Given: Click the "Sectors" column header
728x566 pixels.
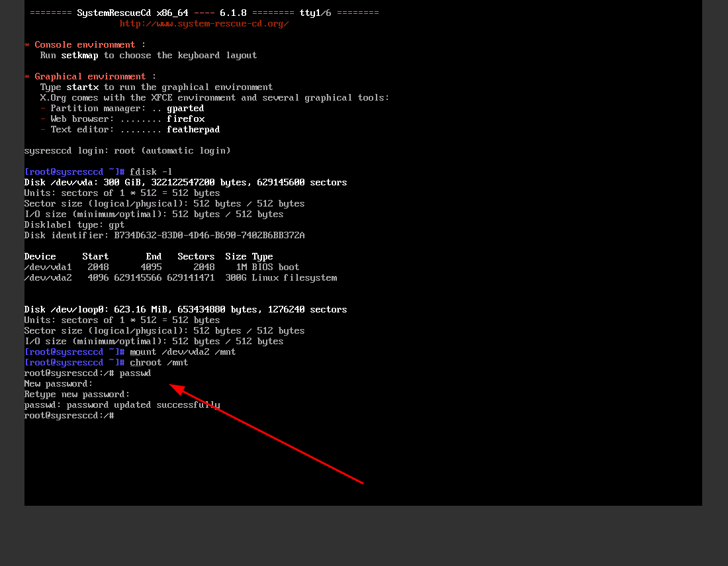Looking at the screenshot, I should tap(196, 257).
